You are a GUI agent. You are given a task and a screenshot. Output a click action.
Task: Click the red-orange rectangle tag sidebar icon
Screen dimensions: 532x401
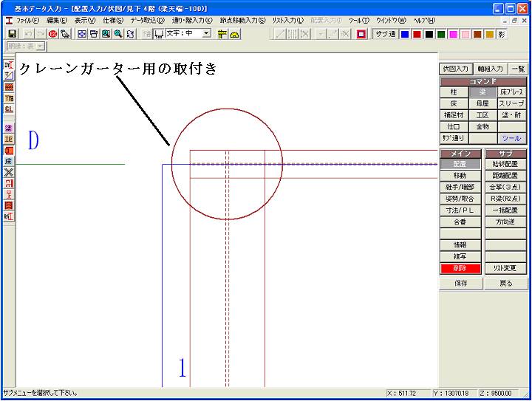pos(9,150)
